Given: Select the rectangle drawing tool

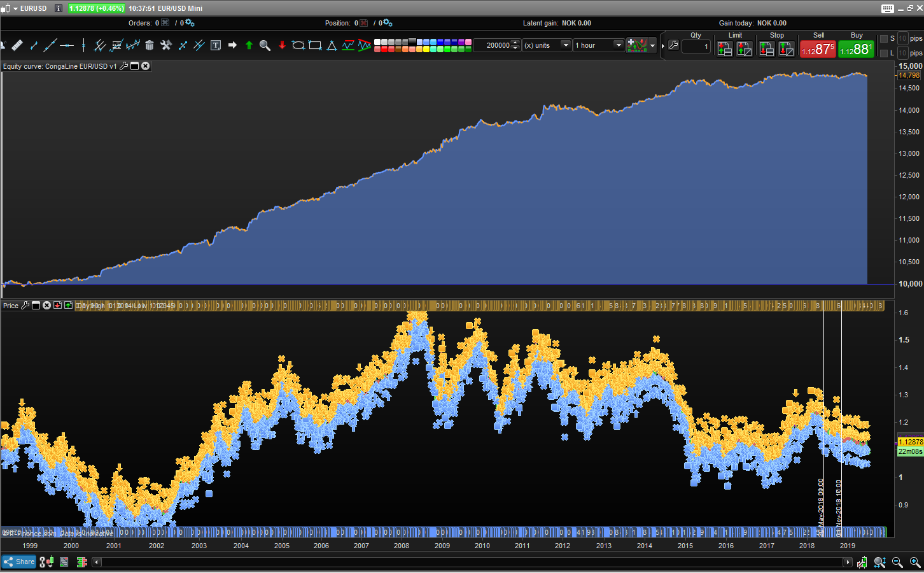Looking at the screenshot, I should (x=315, y=45).
